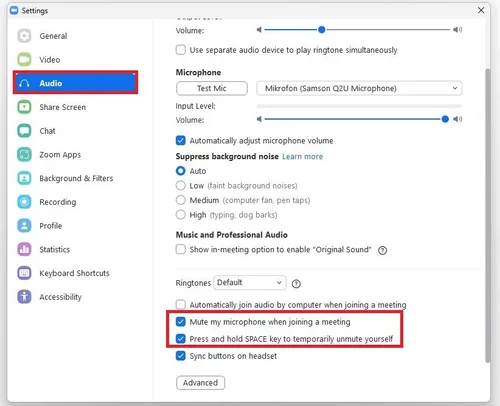Click the Video camera icon in sidebar
The image size is (500, 406).
(24, 59)
